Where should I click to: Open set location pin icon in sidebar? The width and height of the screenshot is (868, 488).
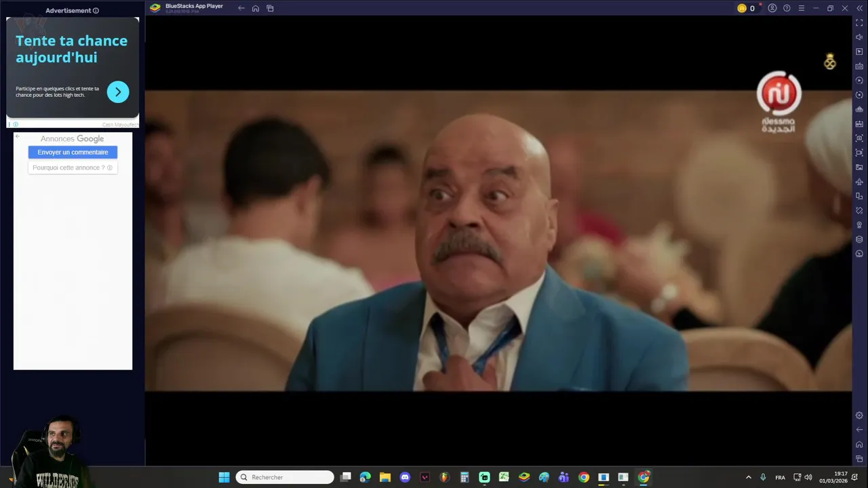click(859, 225)
